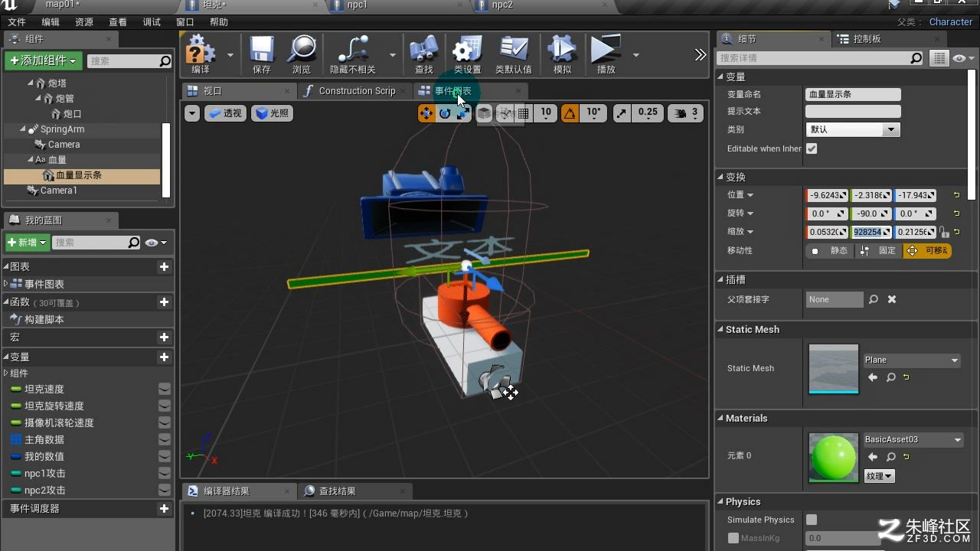Click search icon next to 父项套接字 None
980x551 pixels.
tap(873, 299)
